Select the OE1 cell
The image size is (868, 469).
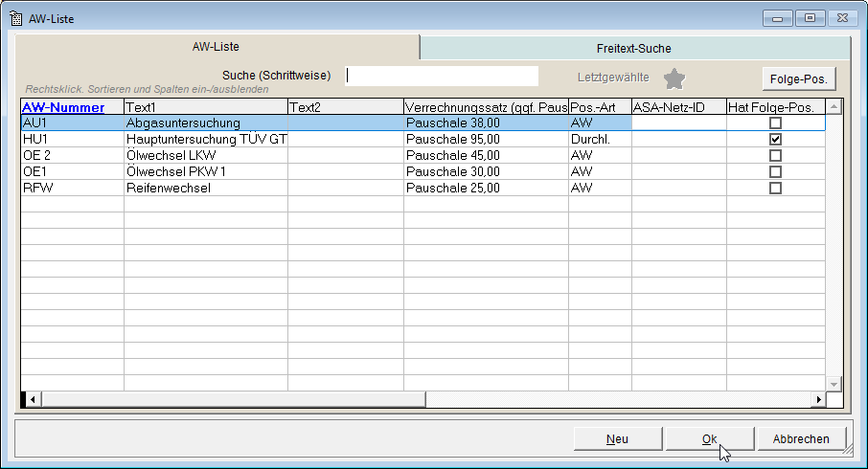coord(73,171)
